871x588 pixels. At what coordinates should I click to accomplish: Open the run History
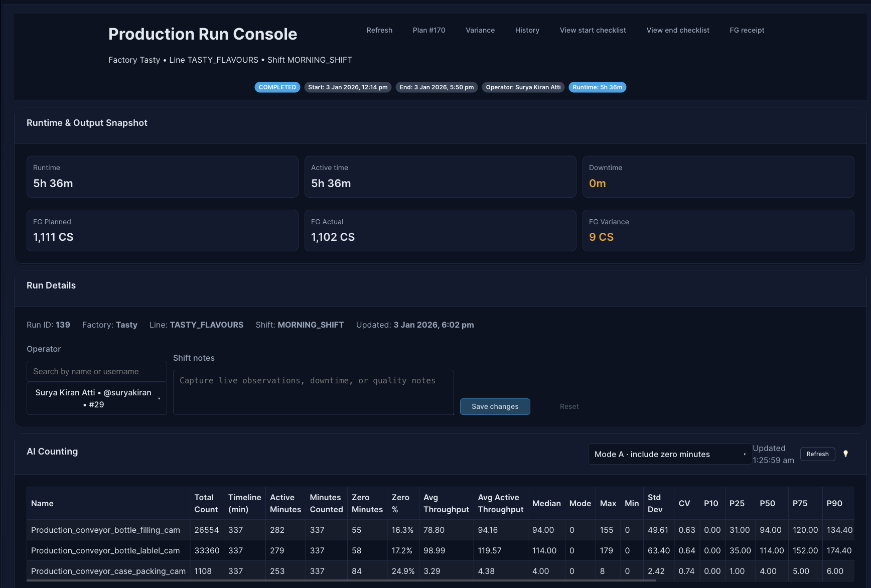[527, 30]
